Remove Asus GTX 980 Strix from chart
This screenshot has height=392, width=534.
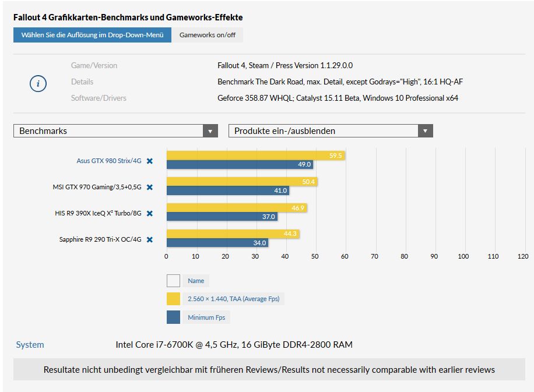coord(149,161)
